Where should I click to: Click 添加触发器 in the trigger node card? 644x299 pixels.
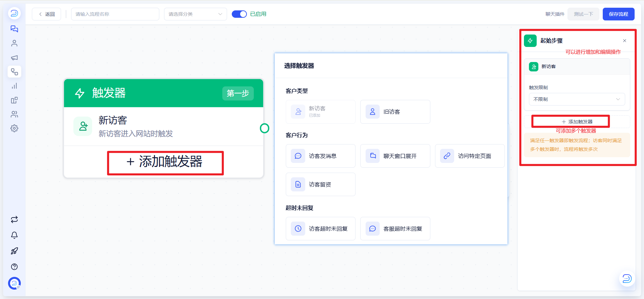tap(164, 162)
